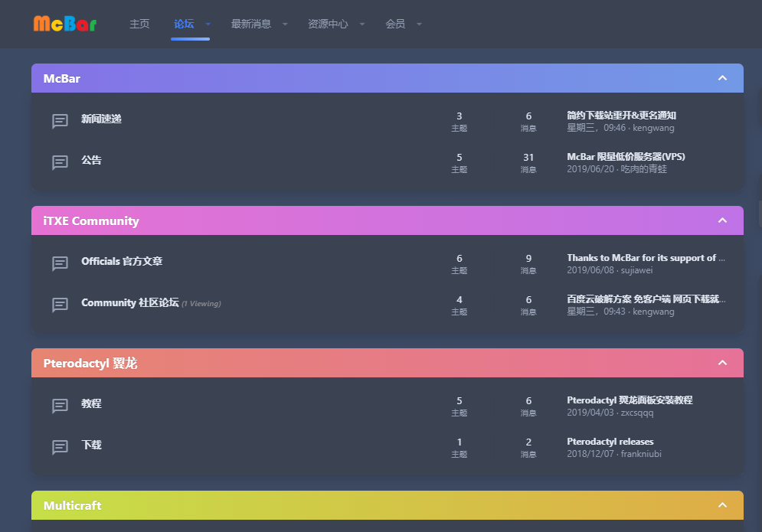Collapse the Multicraft category
The width and height of the screenshot is (762, 532).
click(723, 505)
